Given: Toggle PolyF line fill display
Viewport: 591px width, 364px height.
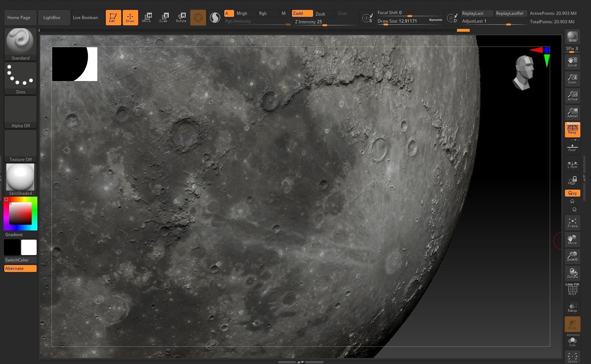Looking at the screenshot, I should pyautogui.click(x=572, y=289).
